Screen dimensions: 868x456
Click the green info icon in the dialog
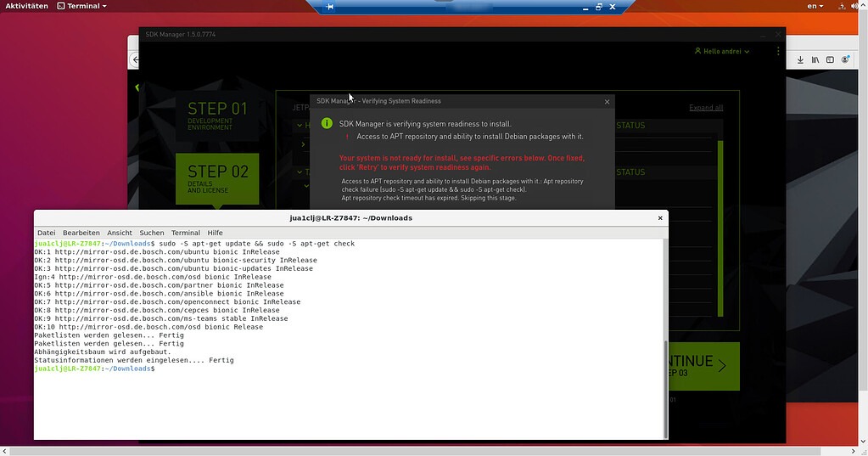tap(327, 124)
